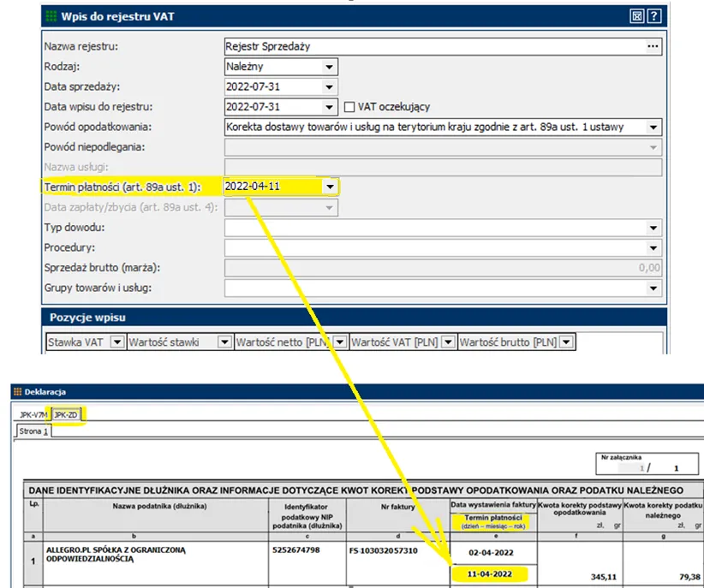
Task: Open the Data wpisu do rejestru date picker
Action: click(329, 107)
